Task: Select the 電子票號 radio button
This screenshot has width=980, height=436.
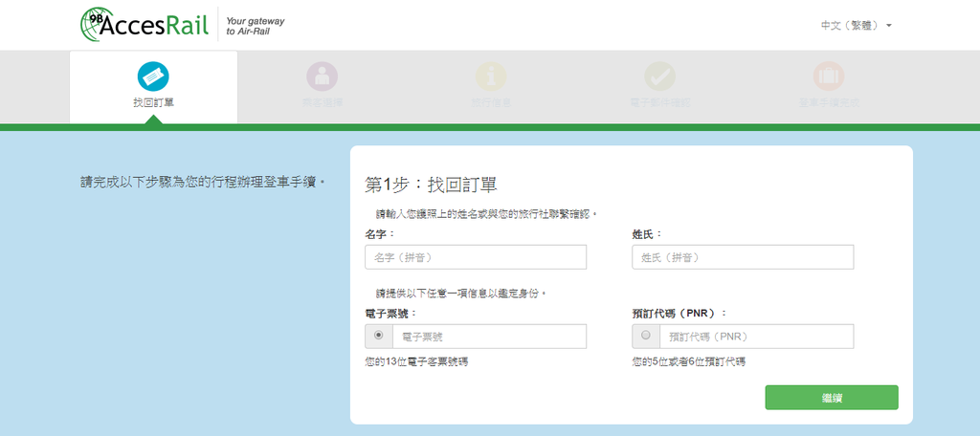Action: (378, 336)
